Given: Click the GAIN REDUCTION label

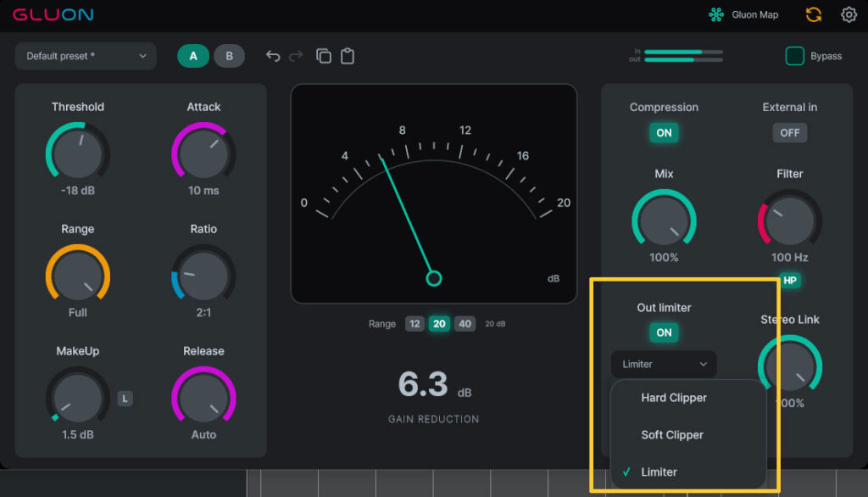Looking at the screenshot, I should 433,420.
